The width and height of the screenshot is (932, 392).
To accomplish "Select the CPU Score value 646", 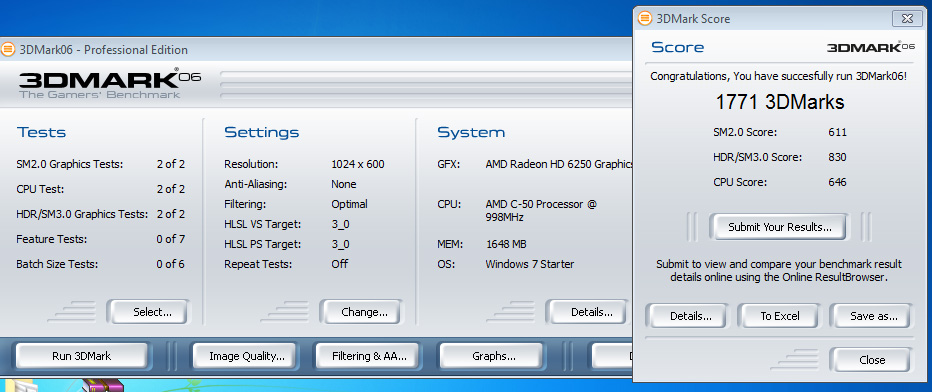I will tap(837, 182).
